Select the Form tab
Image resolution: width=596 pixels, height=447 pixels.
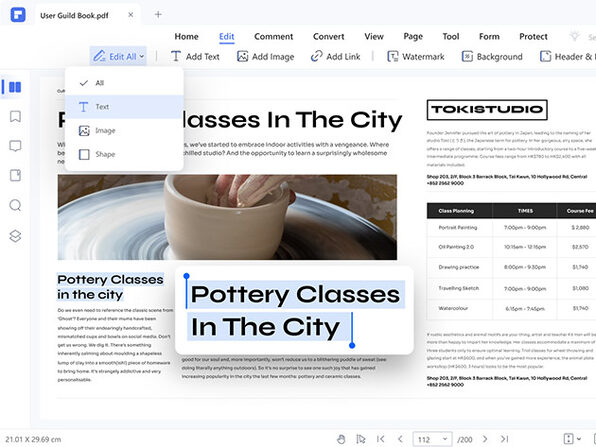489,36
